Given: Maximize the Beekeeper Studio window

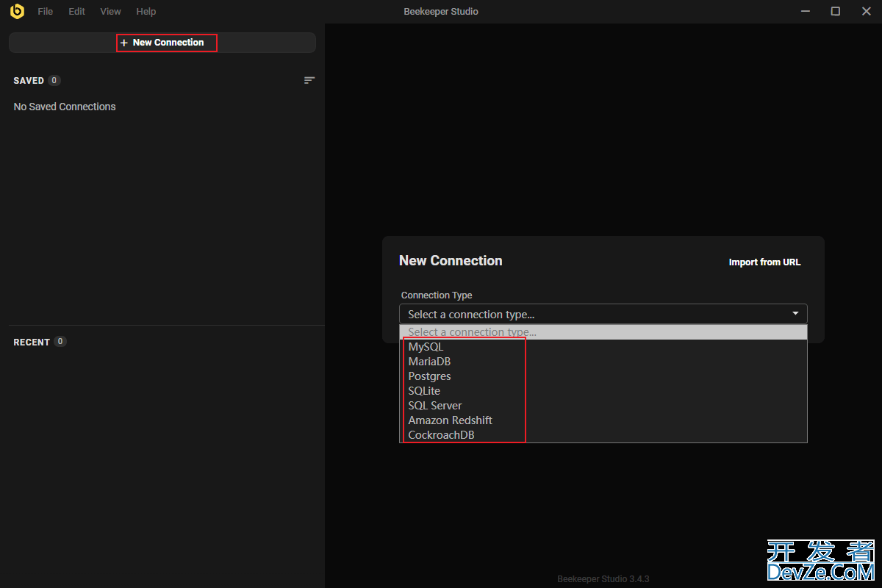Looking at the screenshot, I should (x=836, y=11).
